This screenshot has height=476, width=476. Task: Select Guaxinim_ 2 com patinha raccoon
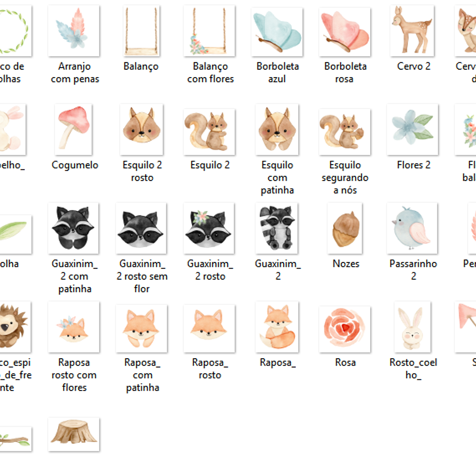point(73,228)
